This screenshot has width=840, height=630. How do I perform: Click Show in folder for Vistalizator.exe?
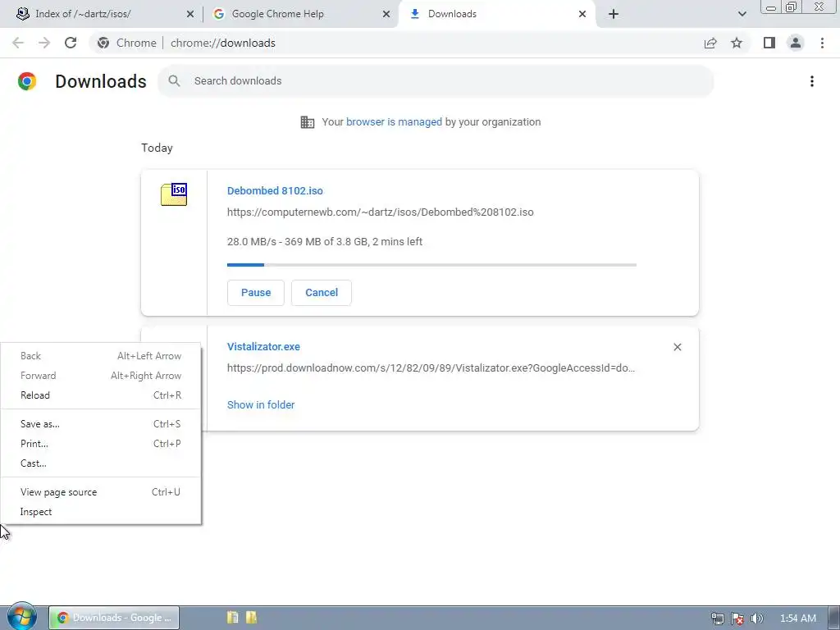coord(261,405)
